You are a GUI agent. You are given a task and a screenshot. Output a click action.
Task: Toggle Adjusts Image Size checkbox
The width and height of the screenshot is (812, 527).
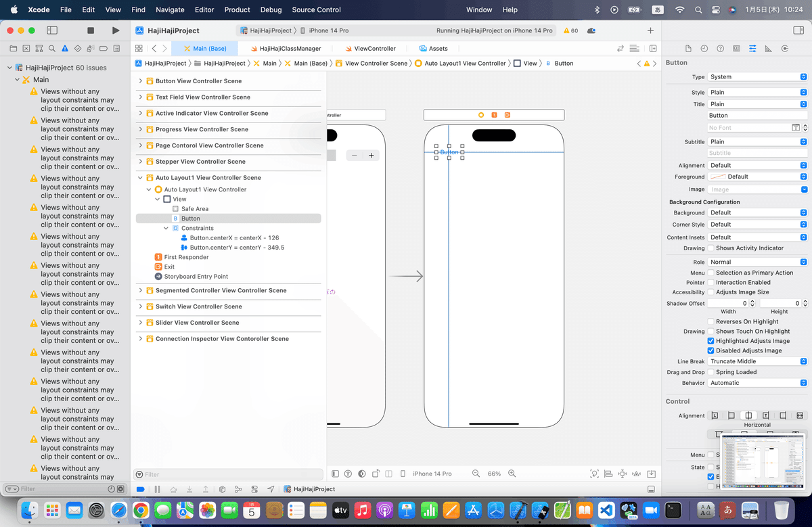click(710, 292)
